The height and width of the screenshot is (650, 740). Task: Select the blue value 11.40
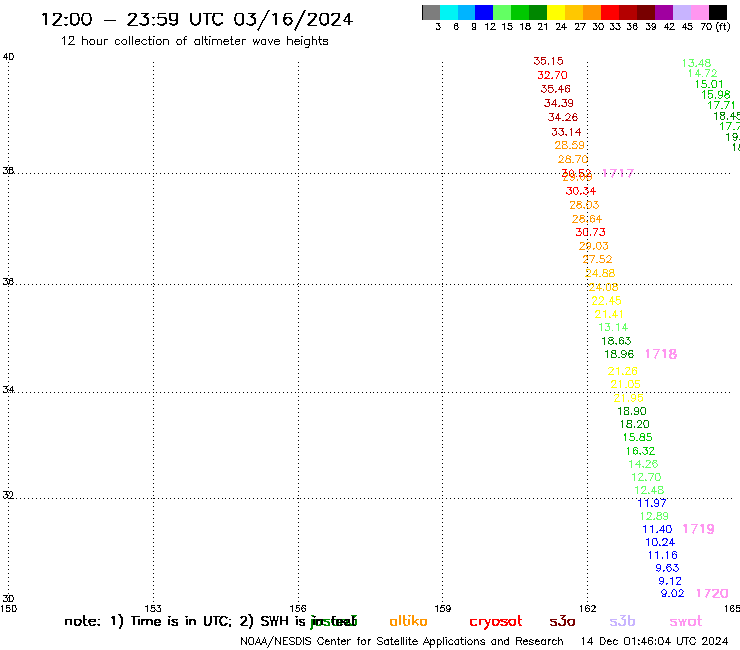(657, 529)
